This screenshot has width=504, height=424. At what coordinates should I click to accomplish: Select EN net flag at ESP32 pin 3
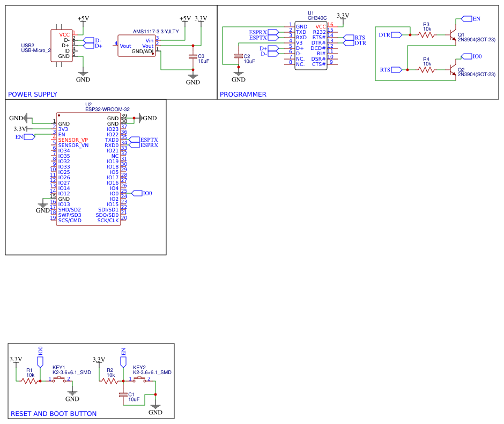pos(25,137)
